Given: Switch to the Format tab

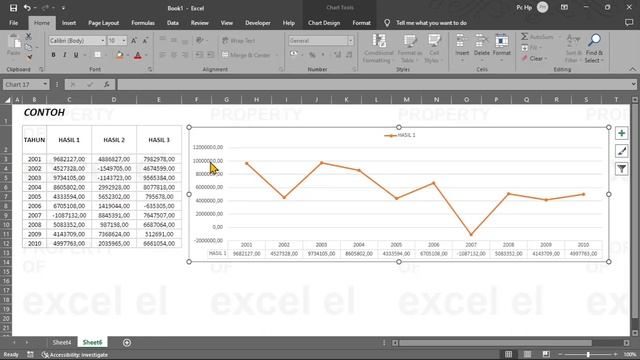Looking at the screenshot, I should click(361, 23).
